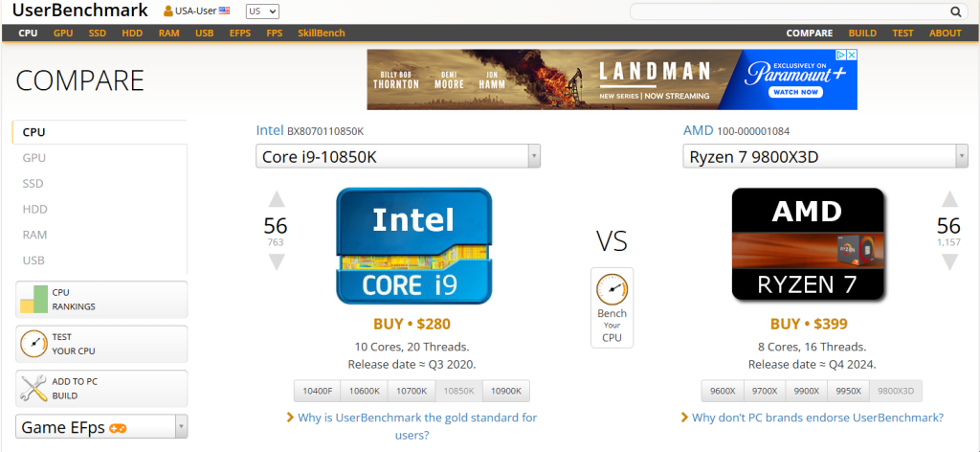980x452 pixels.
Task: Click the Bench Your CPU gauge icon
Action: point(612,288)
